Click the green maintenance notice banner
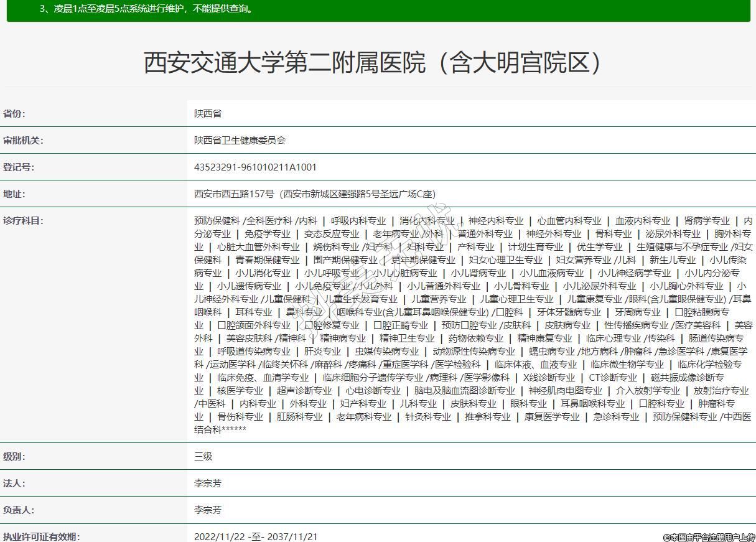This screenshot has width=756, height=542. 378,10
